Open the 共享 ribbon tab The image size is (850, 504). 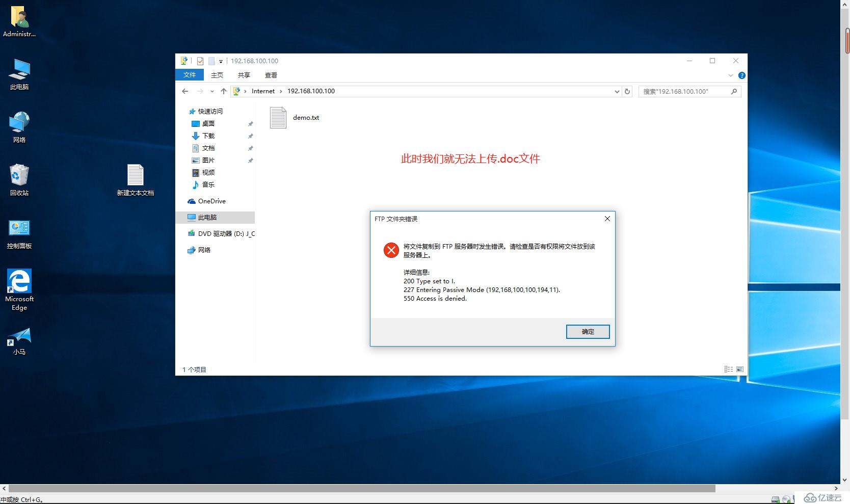click(x=244, y=75)
